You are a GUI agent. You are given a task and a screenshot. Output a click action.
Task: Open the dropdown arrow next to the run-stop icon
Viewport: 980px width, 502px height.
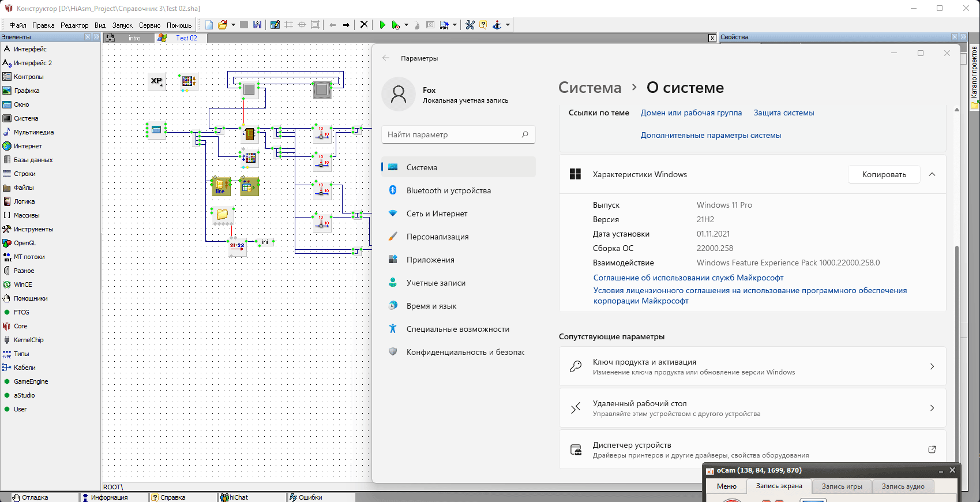click(x=406, y=25)
